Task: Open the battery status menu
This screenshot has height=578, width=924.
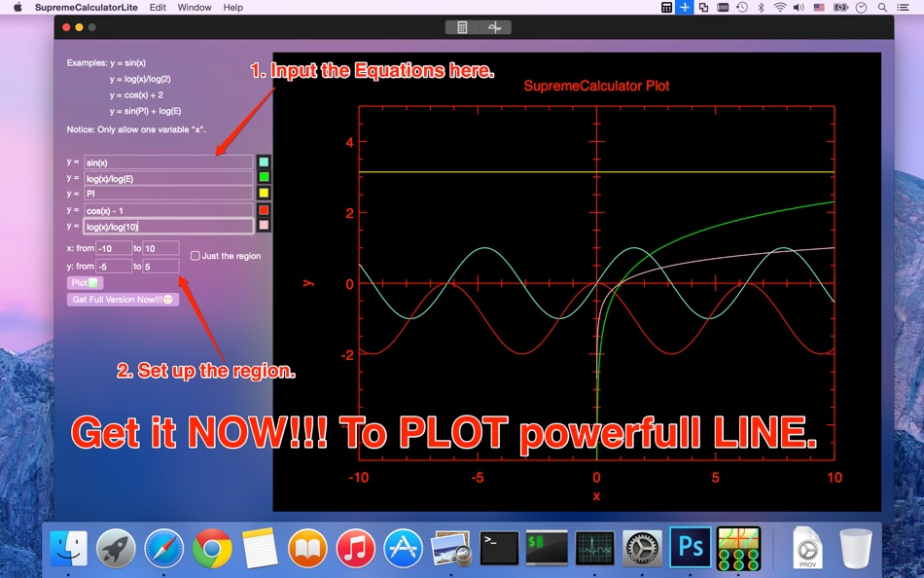Action: point(840,7)
